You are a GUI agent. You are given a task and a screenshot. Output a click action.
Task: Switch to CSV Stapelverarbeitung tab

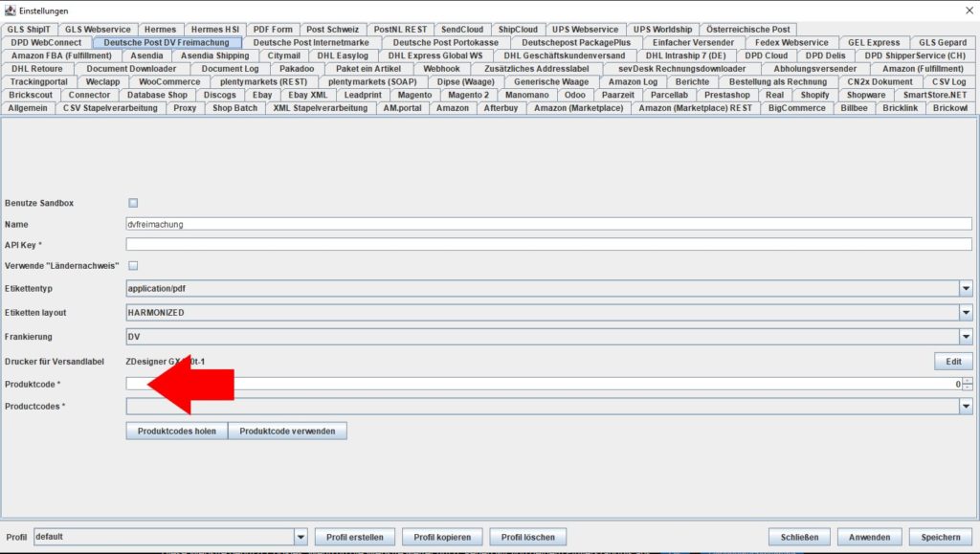(110, 108)
